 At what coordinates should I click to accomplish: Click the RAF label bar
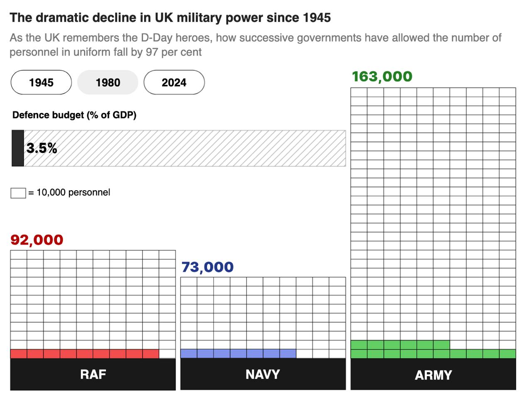coord(93,374)
